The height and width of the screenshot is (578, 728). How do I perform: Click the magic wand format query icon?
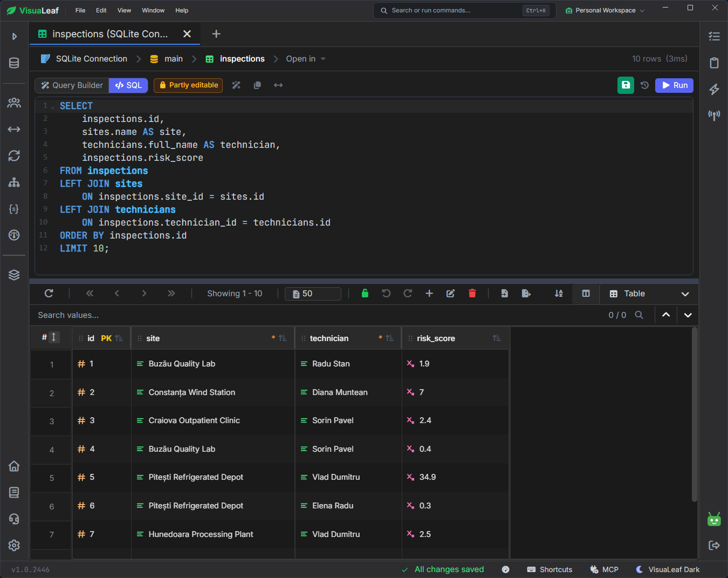tap(236, 85)
